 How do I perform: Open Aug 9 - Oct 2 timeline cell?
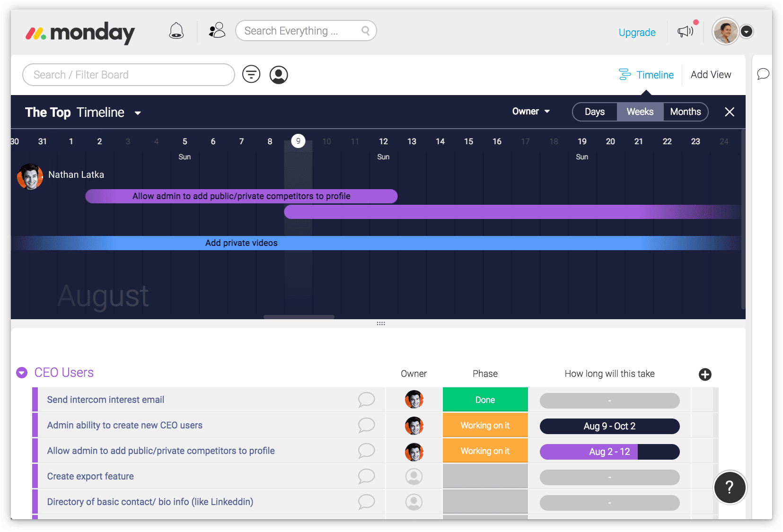coord(609,426)
